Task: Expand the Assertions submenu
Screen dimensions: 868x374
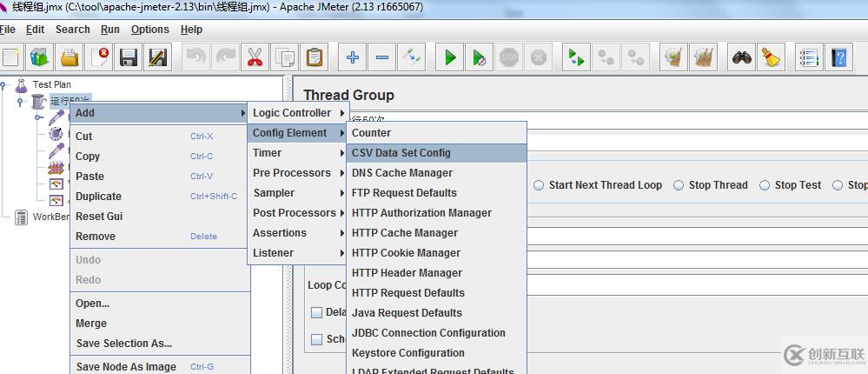Action: pos(298,233)
